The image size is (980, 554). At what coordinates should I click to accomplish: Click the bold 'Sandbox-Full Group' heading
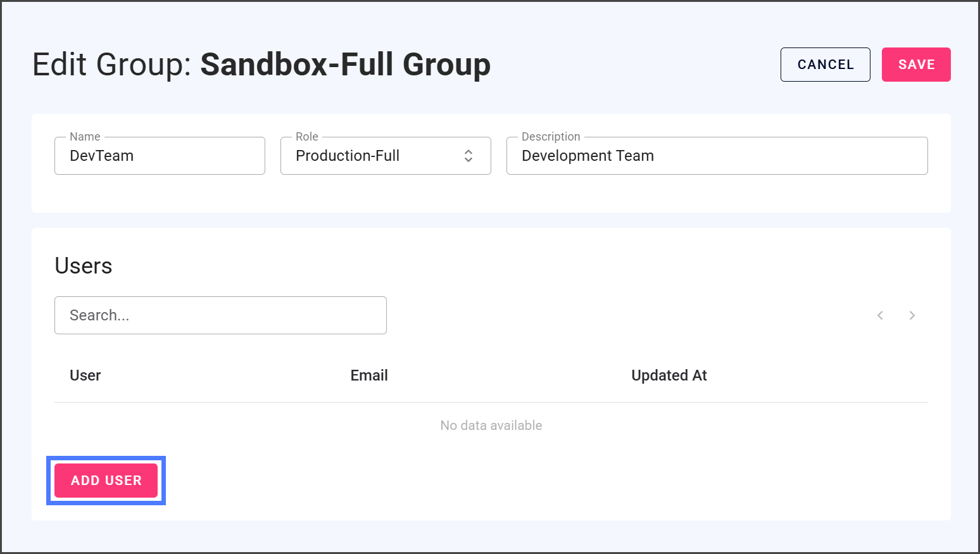point(346,65)
